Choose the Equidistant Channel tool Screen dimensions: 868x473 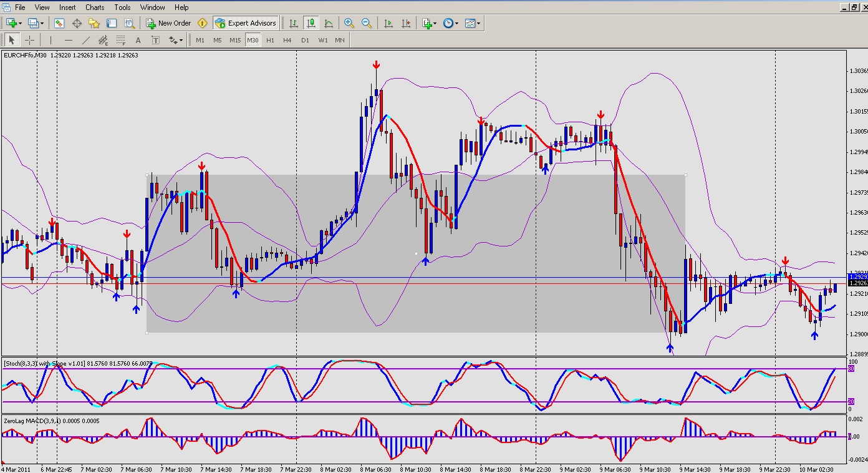104,40
